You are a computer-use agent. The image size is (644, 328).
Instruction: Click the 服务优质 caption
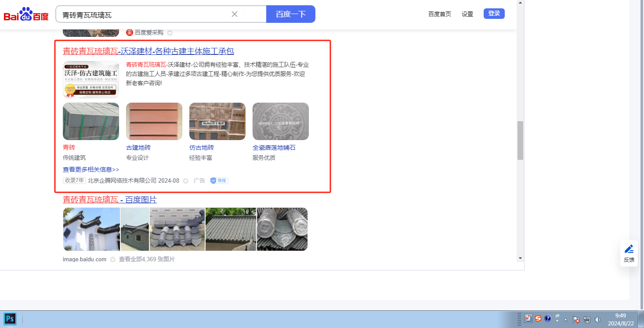pos(264,158)
